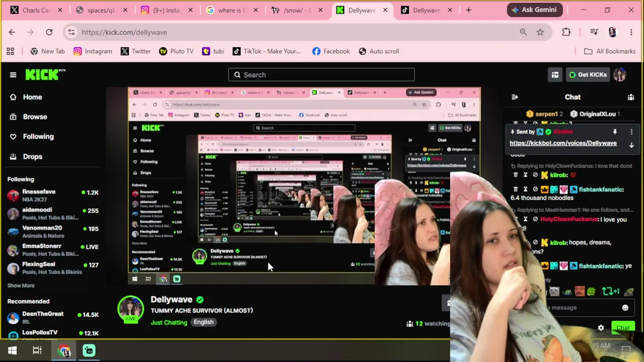Ban fishtankfanatic on the '6.4 thousand nobodies' message
Image resolution: width=644 pixels, height=362 pixels.
click(535, 190)
